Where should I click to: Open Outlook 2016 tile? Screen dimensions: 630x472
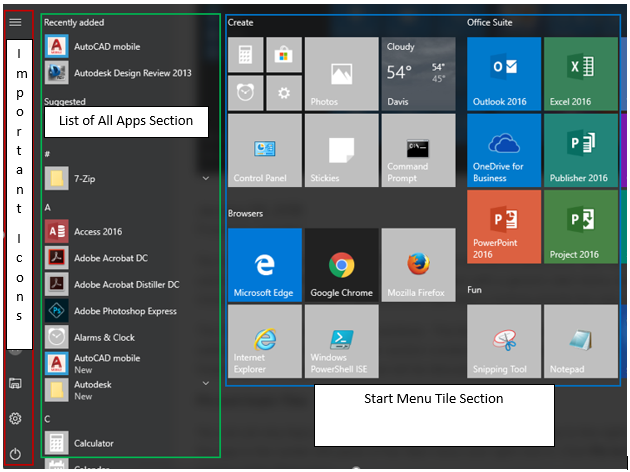click(504, 74)
